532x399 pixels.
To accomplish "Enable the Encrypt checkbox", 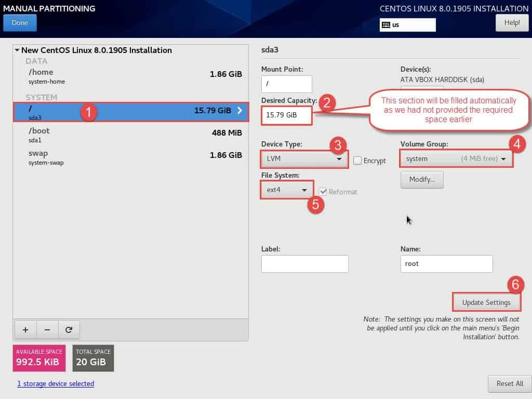I will pos(357,161).
